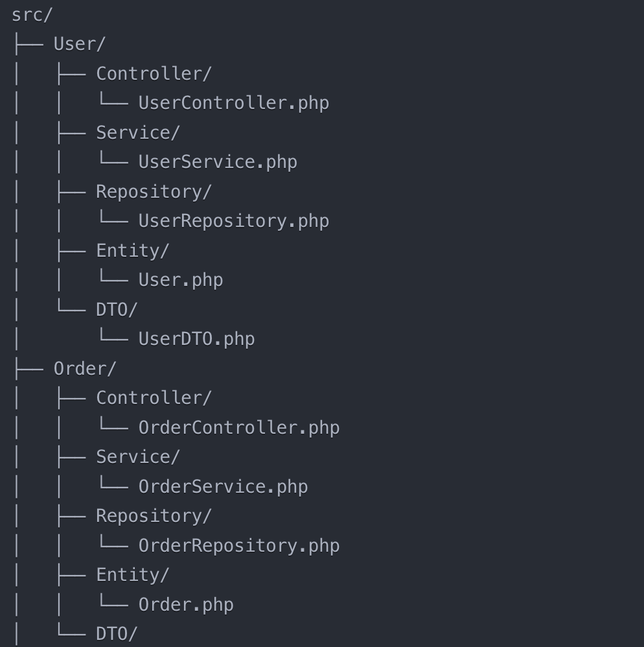The height and width of the screenshot is (647, 644).
Task: Select the Order/ directory entry
Action: tap(85, 368)
